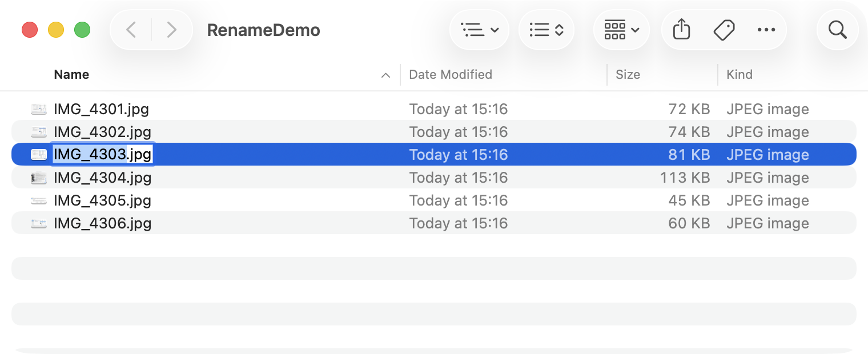The width and height of the screenshot is (868, 354).
Task: Click the 113 KB size value
Action: [x=685, y=178]
